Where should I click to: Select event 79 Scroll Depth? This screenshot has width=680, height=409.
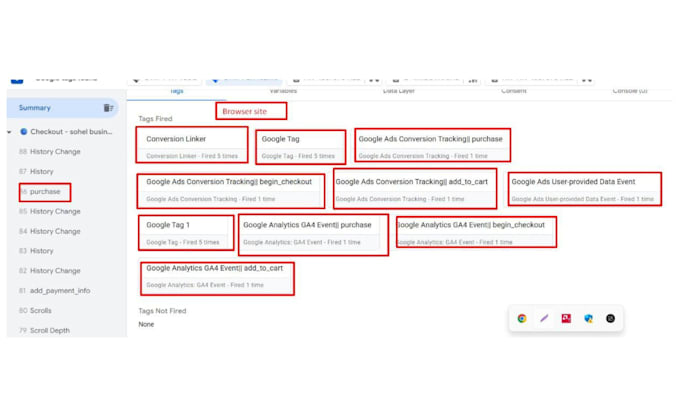click(45, 330)
